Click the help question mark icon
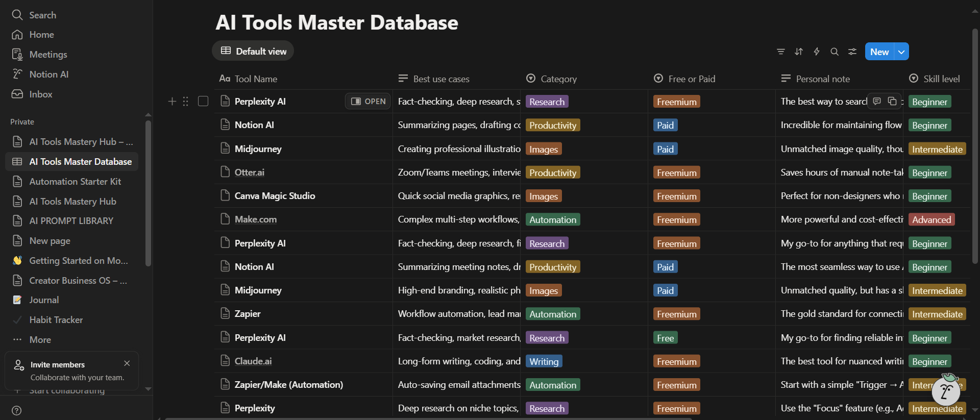 pyautogui.click(x=16, y=410)
